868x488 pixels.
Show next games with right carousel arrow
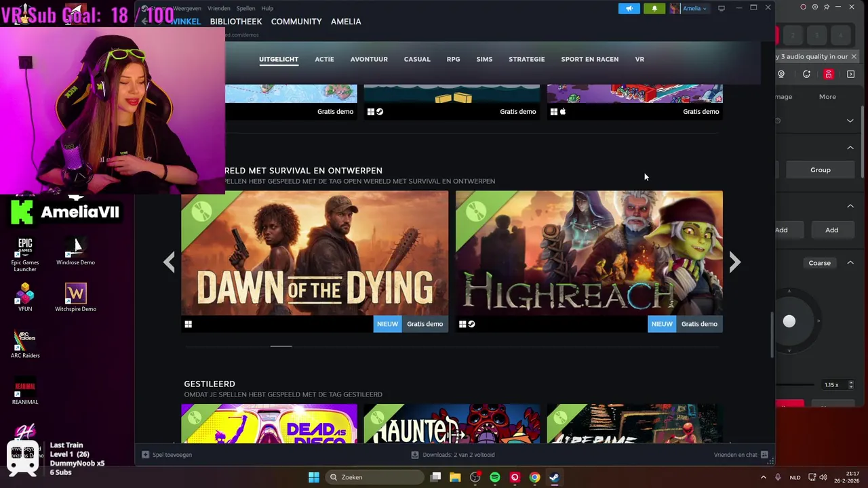(735, 262)
